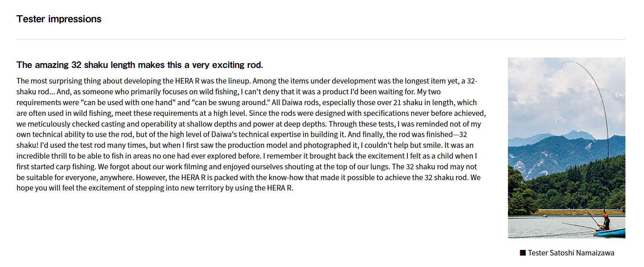This screenshot has width=644, height=267.
Task: Click the phrase "first started carp fishing"
Action: 56,167
